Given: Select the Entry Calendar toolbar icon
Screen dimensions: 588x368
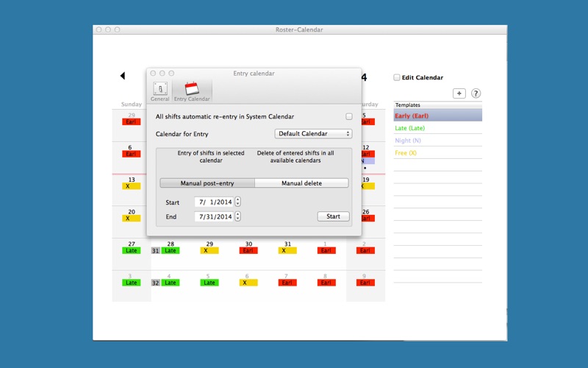Looking at the screenshot, I should [x=192, y=90].
